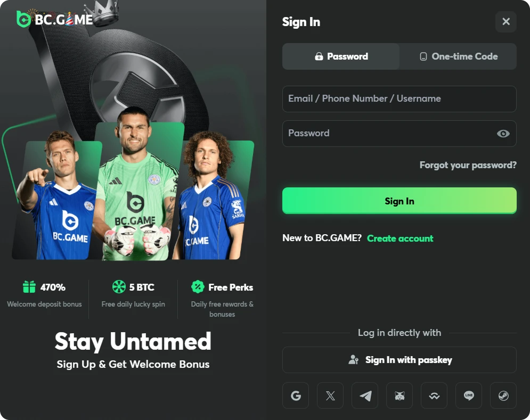Sign in using X (Twitter) icon
The image size is (530, 420).
(330, 396)
